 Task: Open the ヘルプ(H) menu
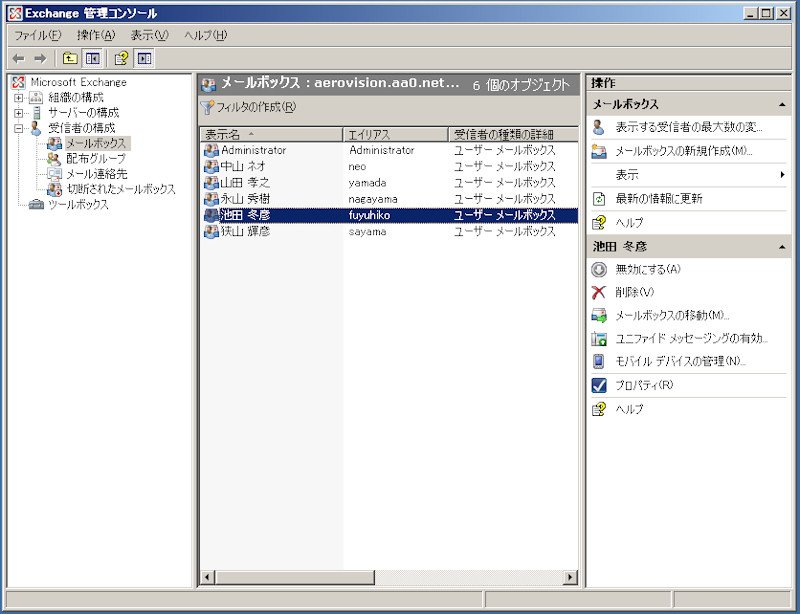206,35
